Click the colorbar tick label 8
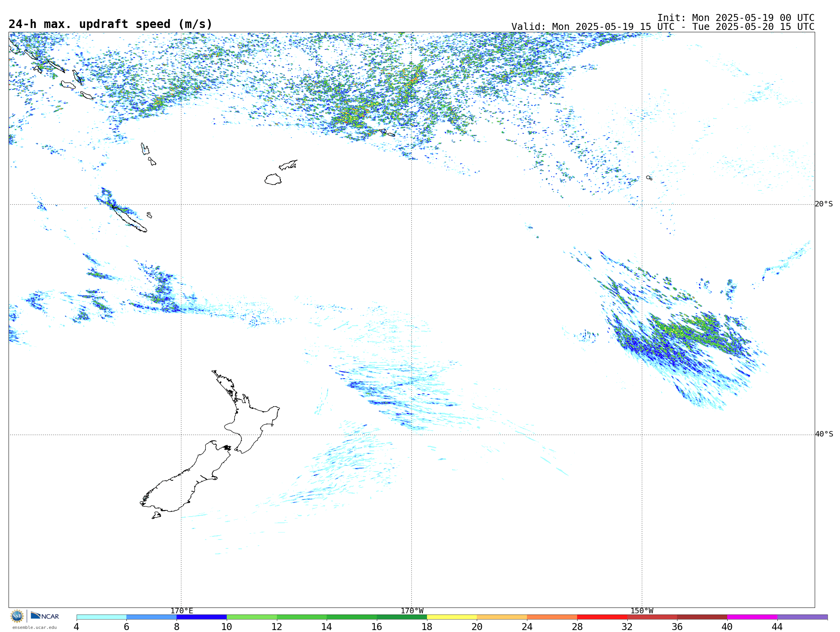This screenshot has width=840, height=632. 177,627
